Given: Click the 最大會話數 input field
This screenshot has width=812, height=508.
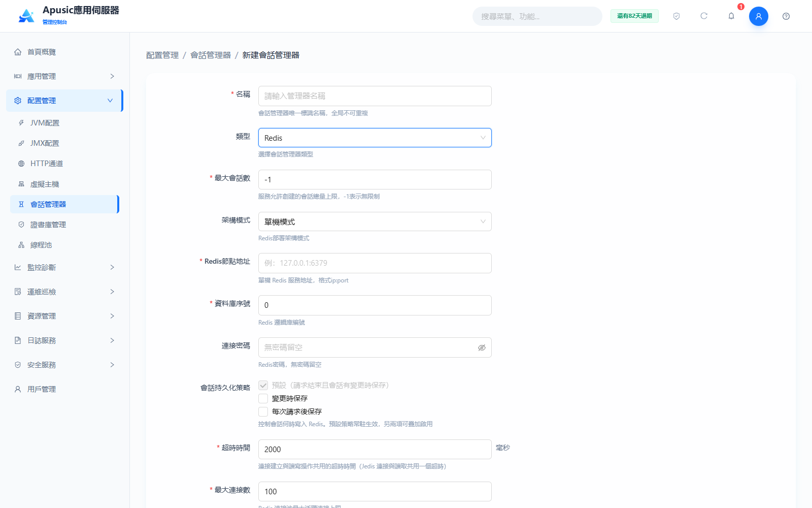Looking at the screenshot, I should (375, 179).
